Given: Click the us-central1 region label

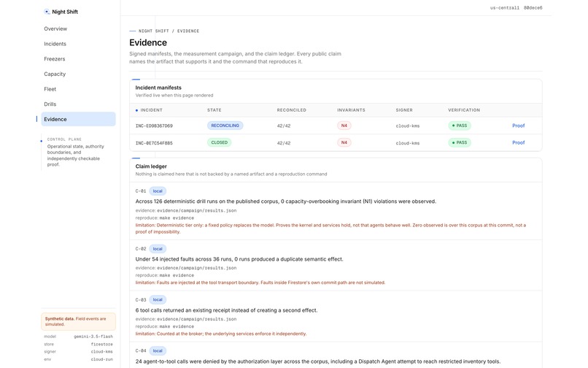Looking at the screenshot, I should [x=505, y=7].
